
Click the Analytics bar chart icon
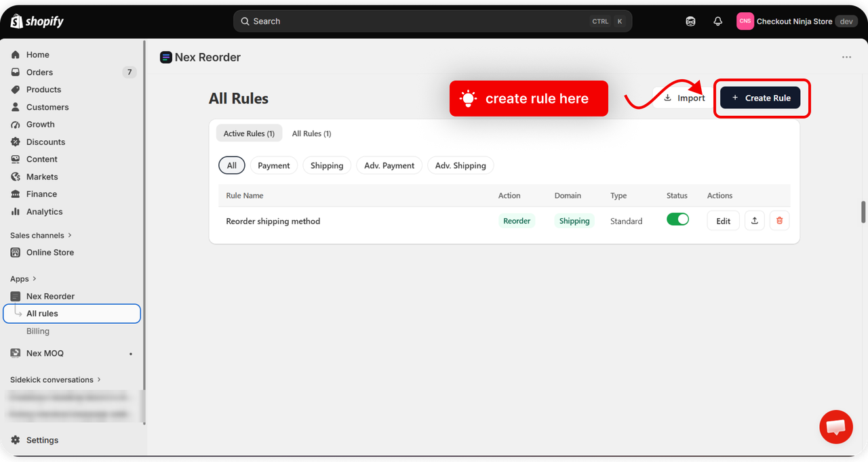(16, 211)
